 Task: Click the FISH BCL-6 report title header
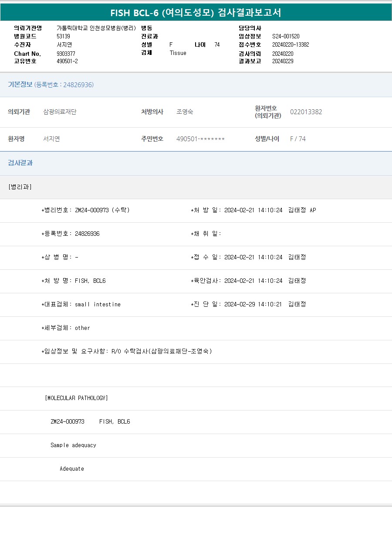[x=196, y=13]
